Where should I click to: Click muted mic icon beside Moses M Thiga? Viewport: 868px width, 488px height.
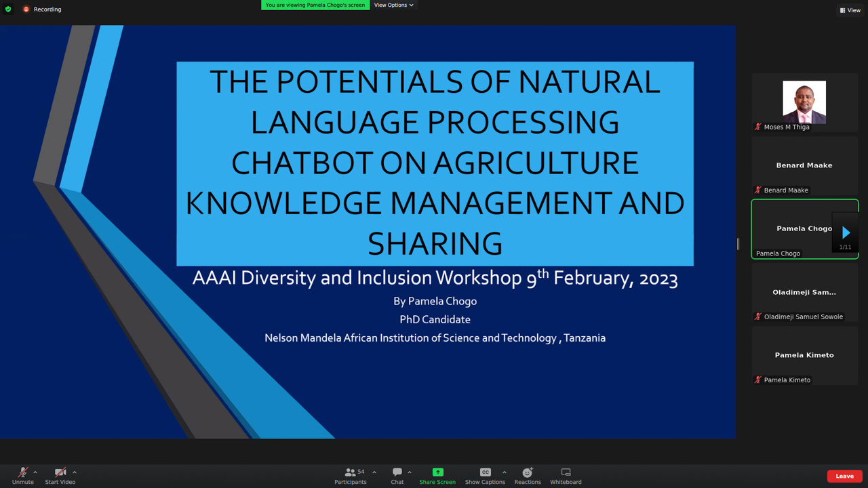758,127
